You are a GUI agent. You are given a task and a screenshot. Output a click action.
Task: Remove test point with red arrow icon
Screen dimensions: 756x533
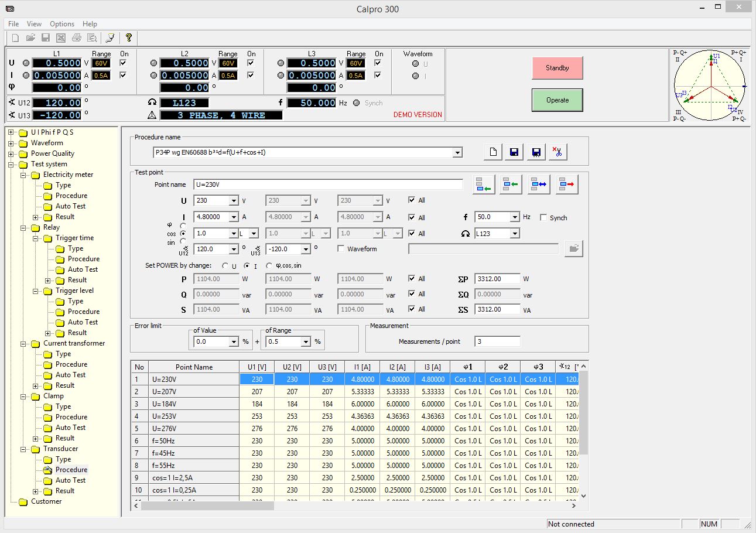(x=567, y=184)
